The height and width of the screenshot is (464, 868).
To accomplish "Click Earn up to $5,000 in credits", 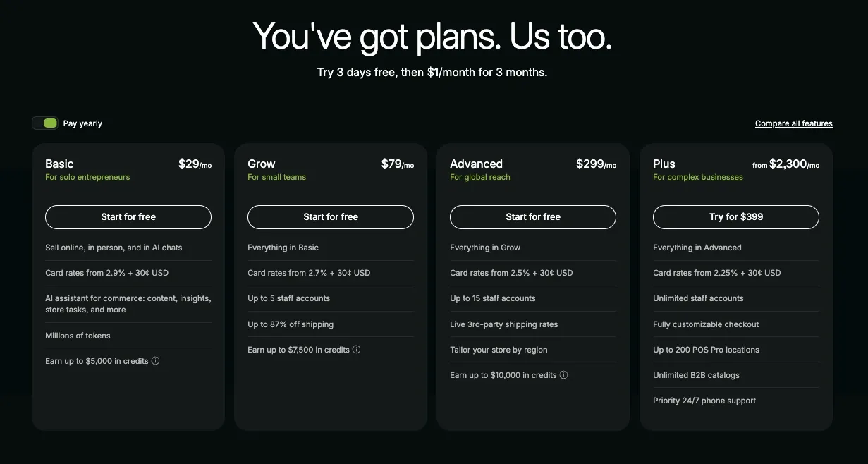I will (97, 361).
